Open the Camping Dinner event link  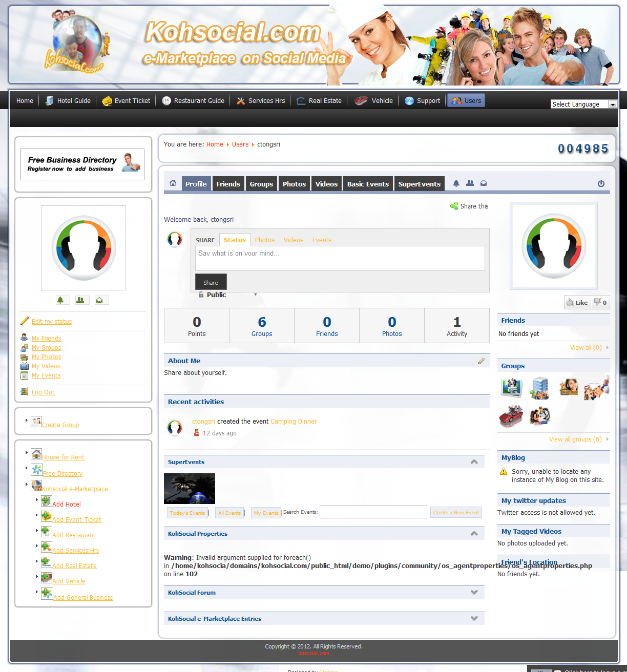(294, 422)
